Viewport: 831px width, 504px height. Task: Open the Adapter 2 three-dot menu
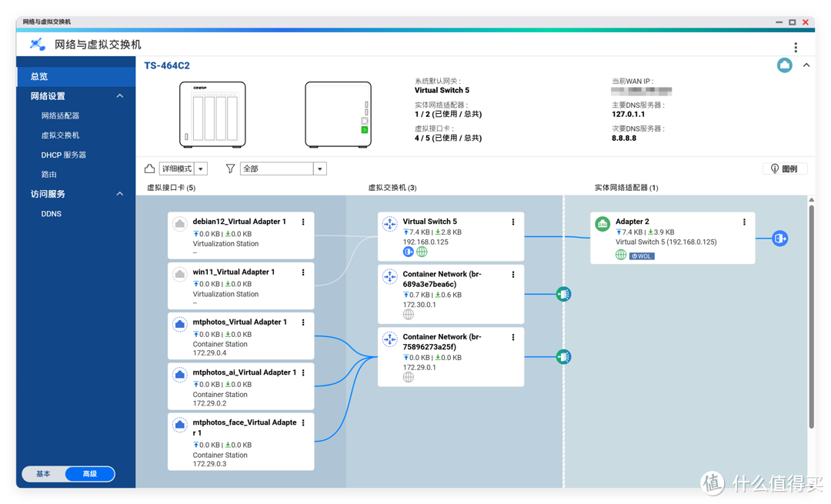pos(744,222)
